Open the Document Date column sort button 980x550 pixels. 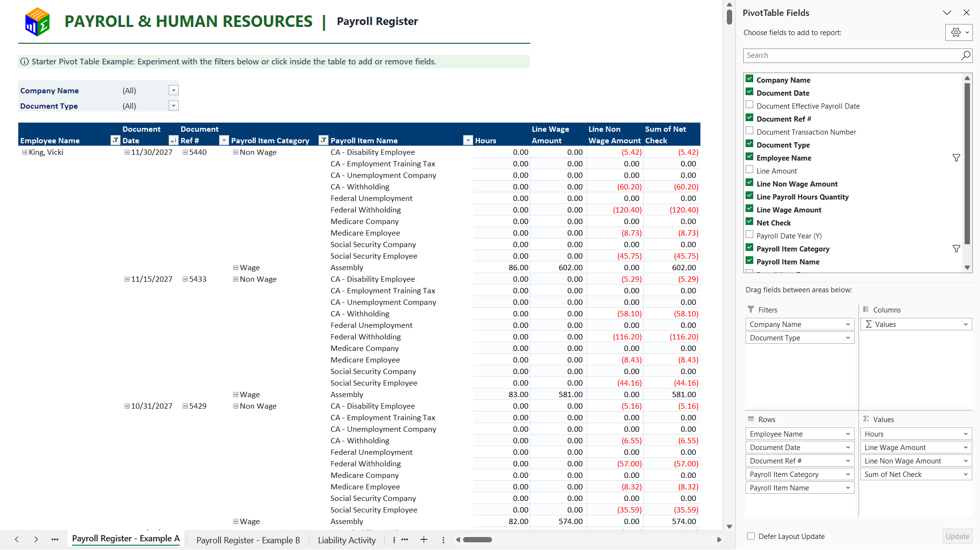pyautogui.click(x=173, y=140)
